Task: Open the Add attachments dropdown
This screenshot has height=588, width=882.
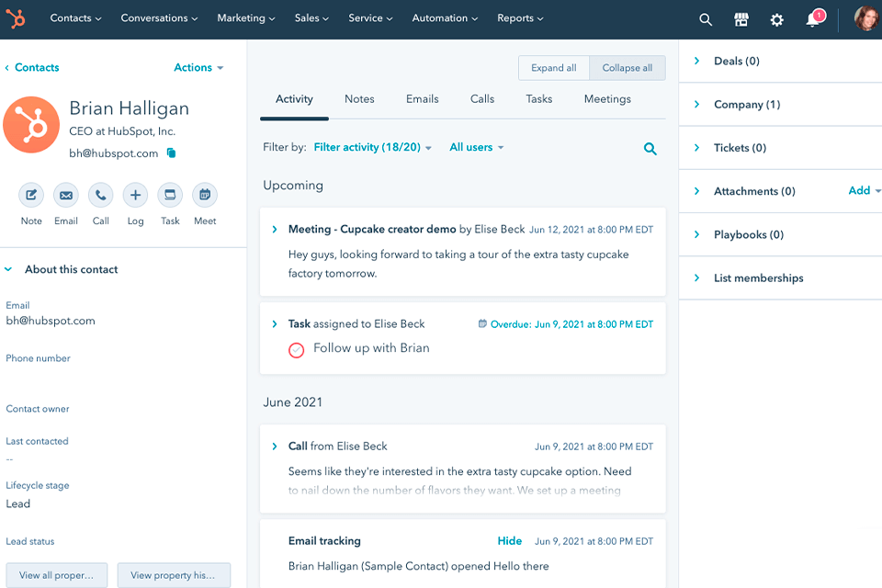Action: tap(864, 191)
